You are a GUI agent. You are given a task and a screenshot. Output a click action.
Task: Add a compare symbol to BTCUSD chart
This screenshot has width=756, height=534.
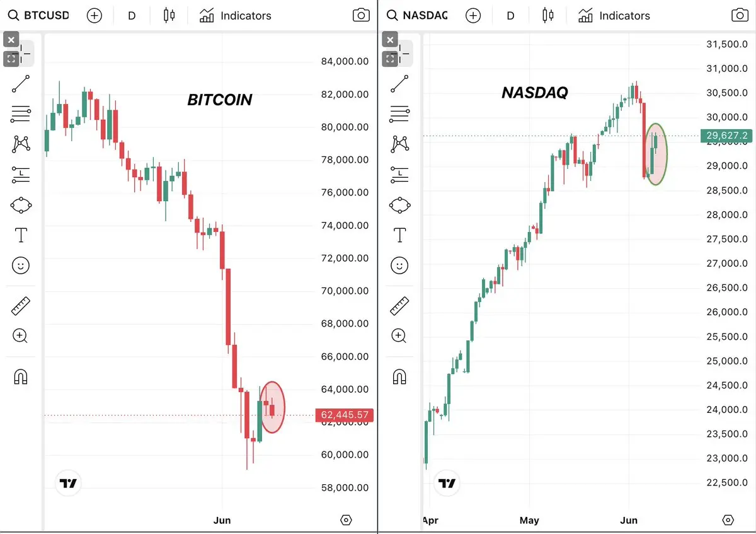point(94,16)
